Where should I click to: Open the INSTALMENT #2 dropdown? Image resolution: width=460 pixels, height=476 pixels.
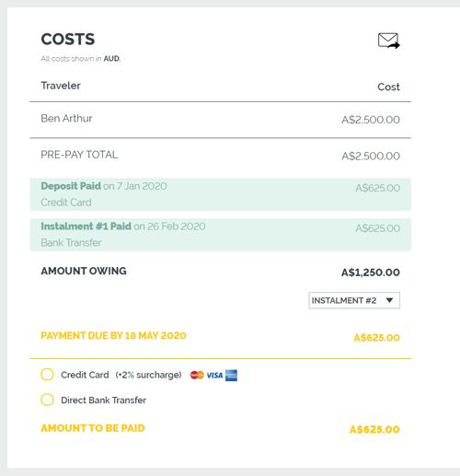click(x=354, y=300)
